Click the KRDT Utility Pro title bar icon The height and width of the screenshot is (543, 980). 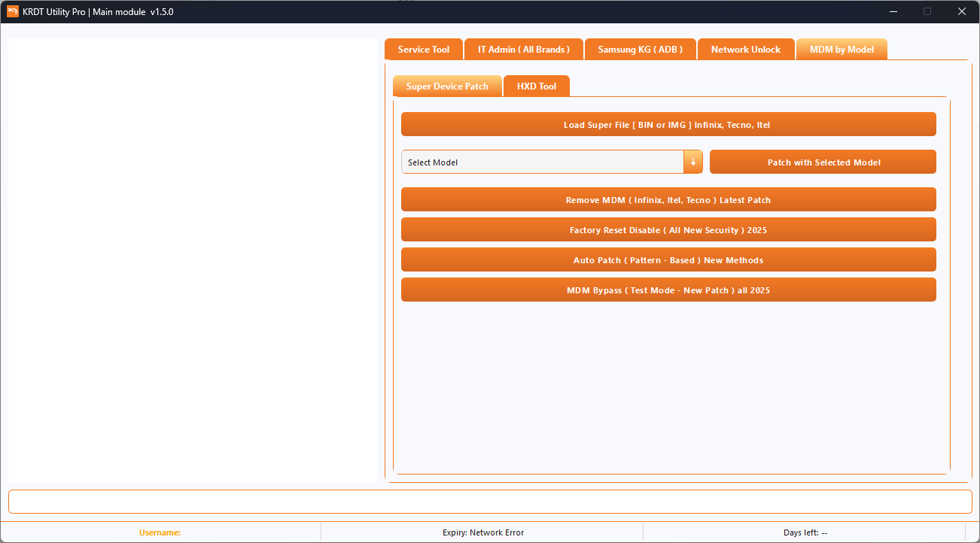coord(11,12)
